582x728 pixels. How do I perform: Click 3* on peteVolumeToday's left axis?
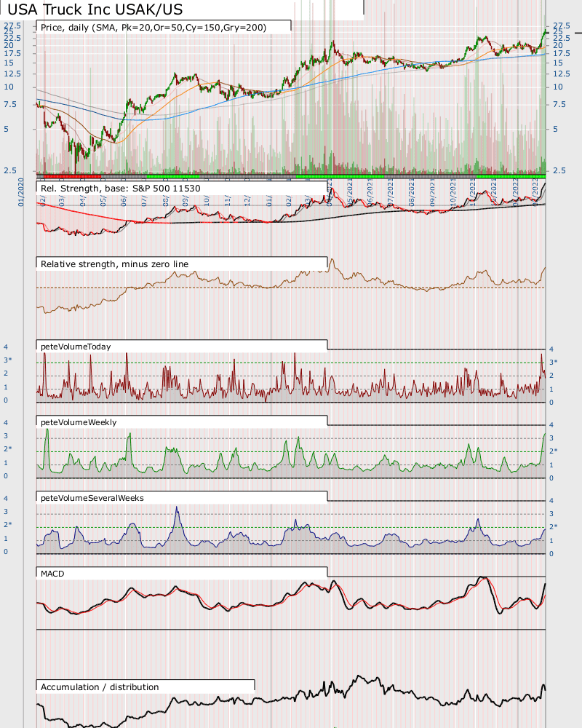pyautogui.click(x=8, y=360)
